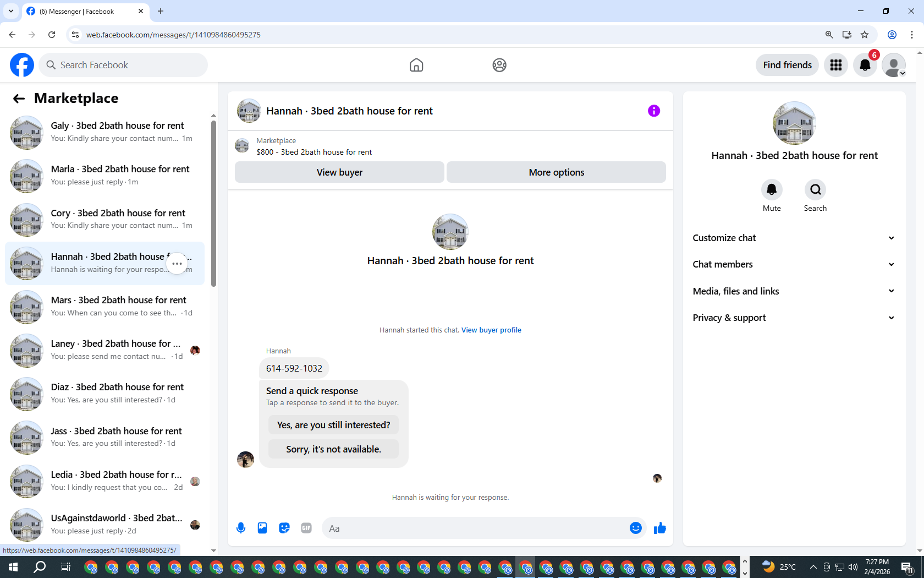Mute the Hannah conversation
The image size is (924, 578).
tap(772, 189)
